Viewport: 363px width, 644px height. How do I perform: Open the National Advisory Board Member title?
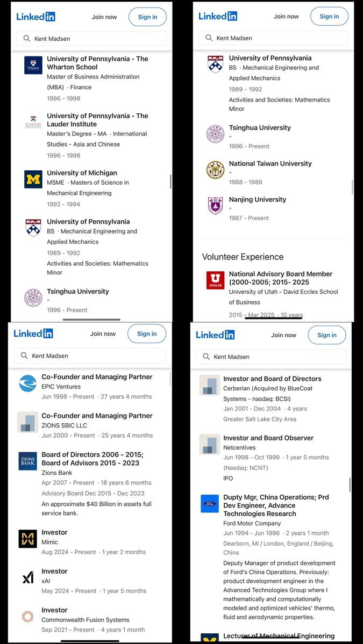coord(281,278)
